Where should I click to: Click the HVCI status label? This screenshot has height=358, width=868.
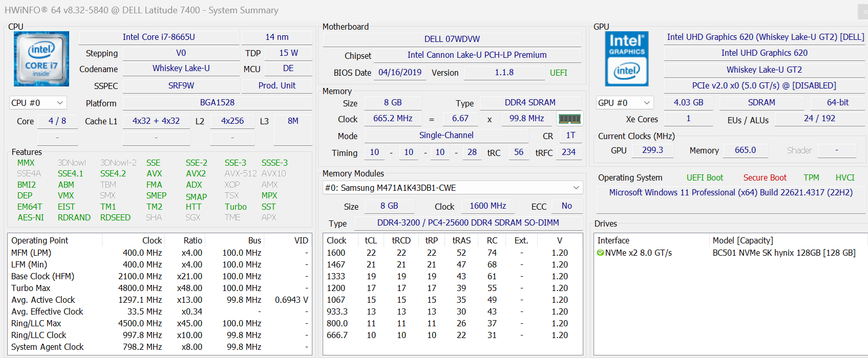click(x=845, y=177)
